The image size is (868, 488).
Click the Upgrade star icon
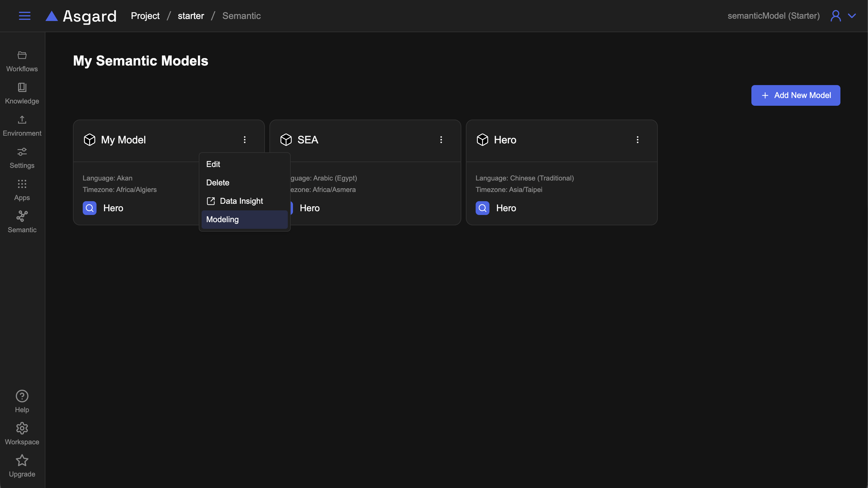(x=22, y=461)
